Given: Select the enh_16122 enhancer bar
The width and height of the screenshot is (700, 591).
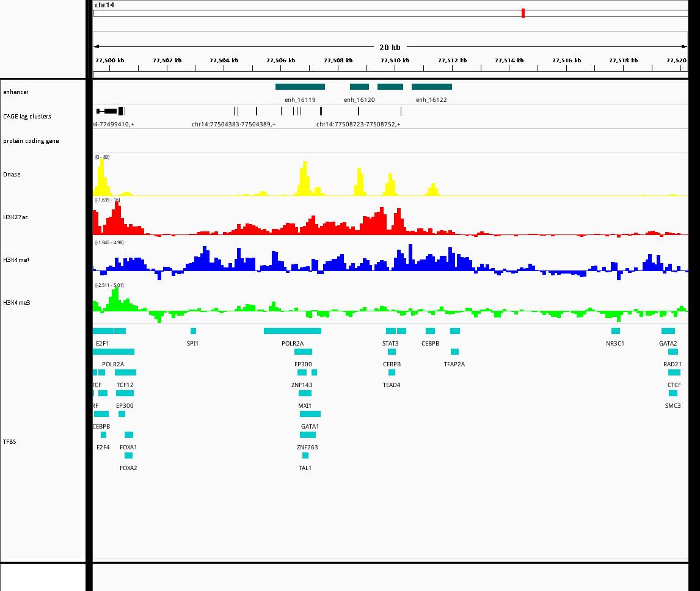Looking at the screenshot, I should (431, 87).
